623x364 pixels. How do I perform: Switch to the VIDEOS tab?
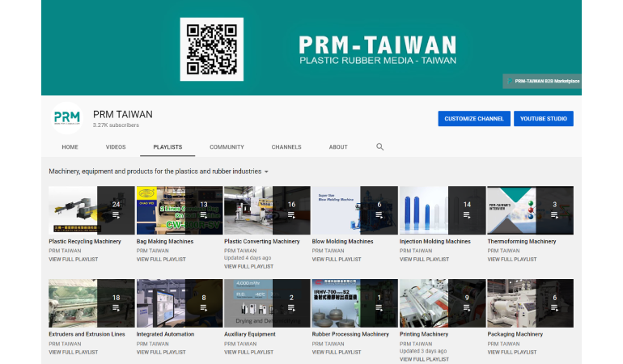click(116, 147)
